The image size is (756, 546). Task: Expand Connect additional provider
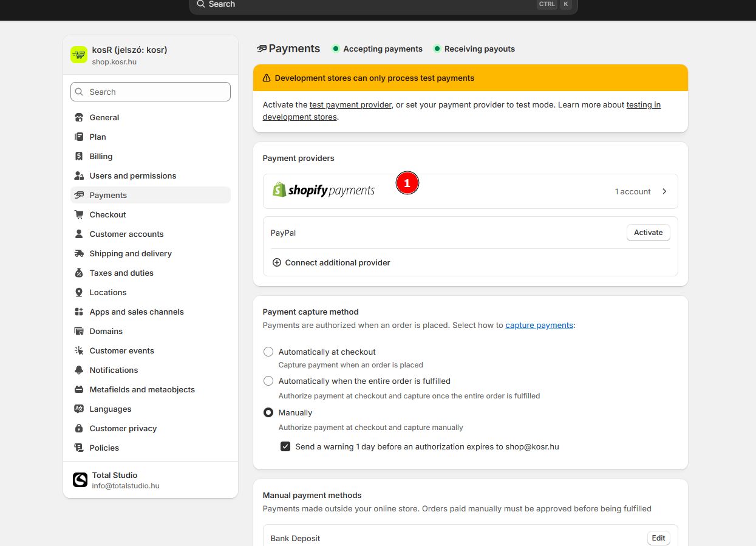[331, 262]
